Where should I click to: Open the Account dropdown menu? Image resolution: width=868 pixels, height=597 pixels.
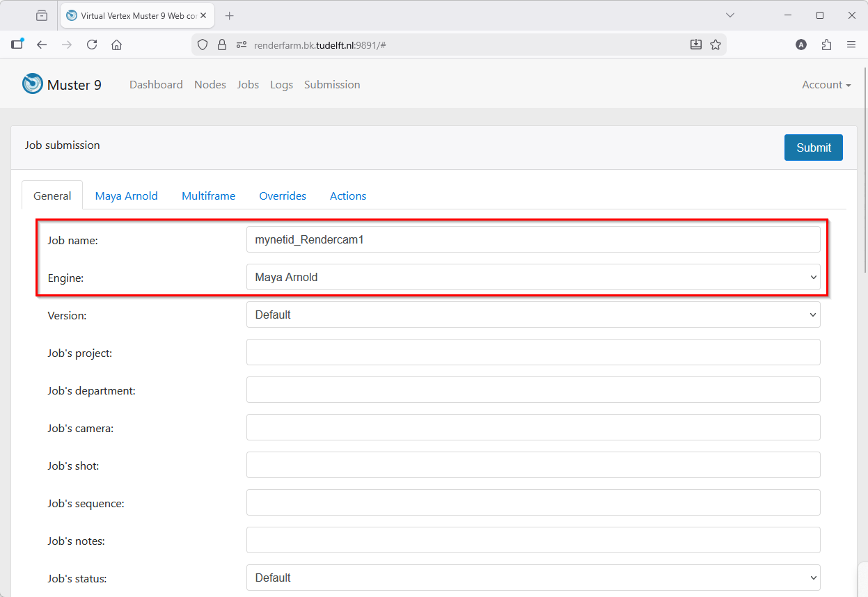pos(826,85)
